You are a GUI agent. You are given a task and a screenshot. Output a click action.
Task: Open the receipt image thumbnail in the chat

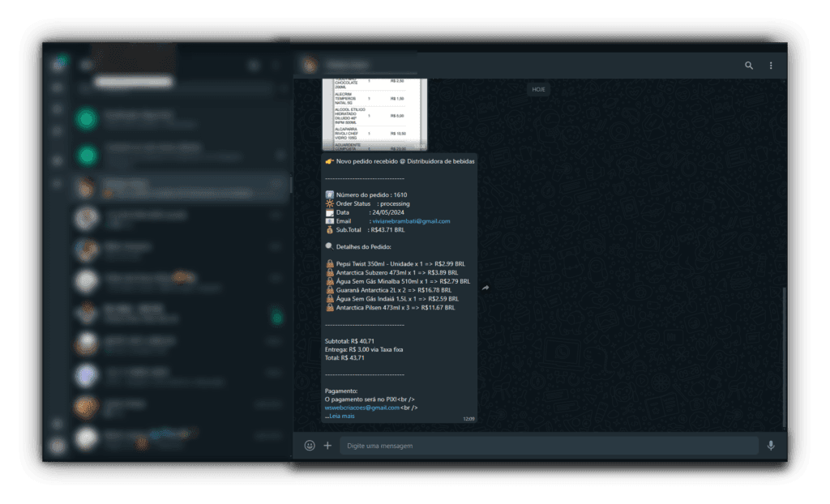[x=374, y=115]
